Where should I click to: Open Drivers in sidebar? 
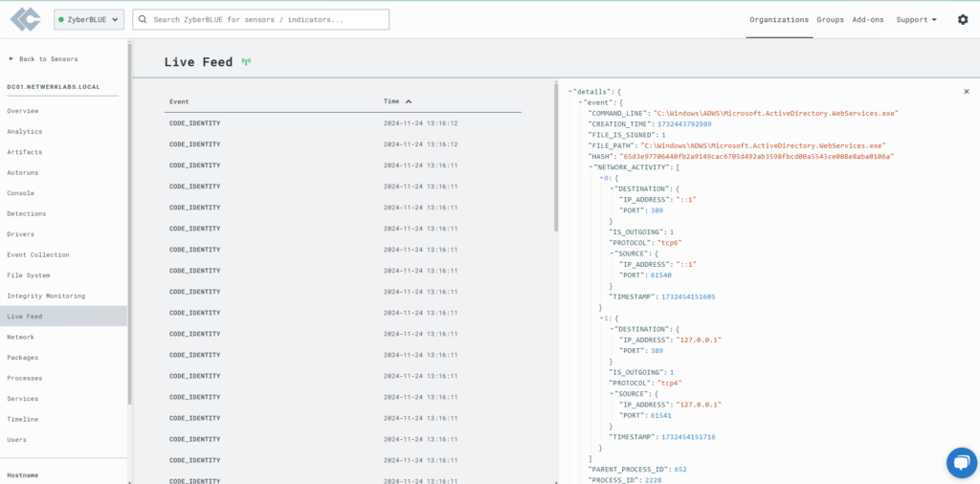[21, 234]
